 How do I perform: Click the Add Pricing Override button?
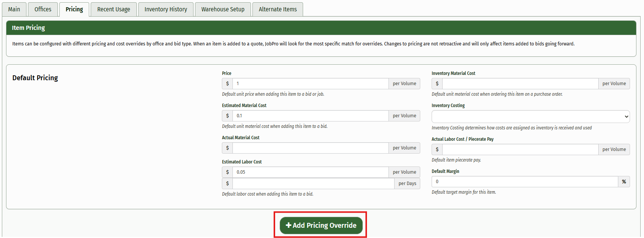321,225
